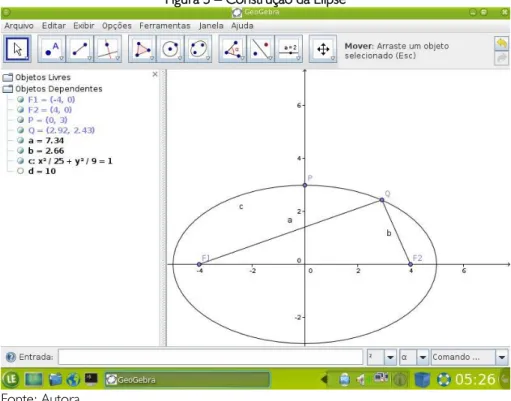Toggle visibility of segment a = 7.34
Screen dimensions: 511x401
pyautogui.click(x=20, y=140)
